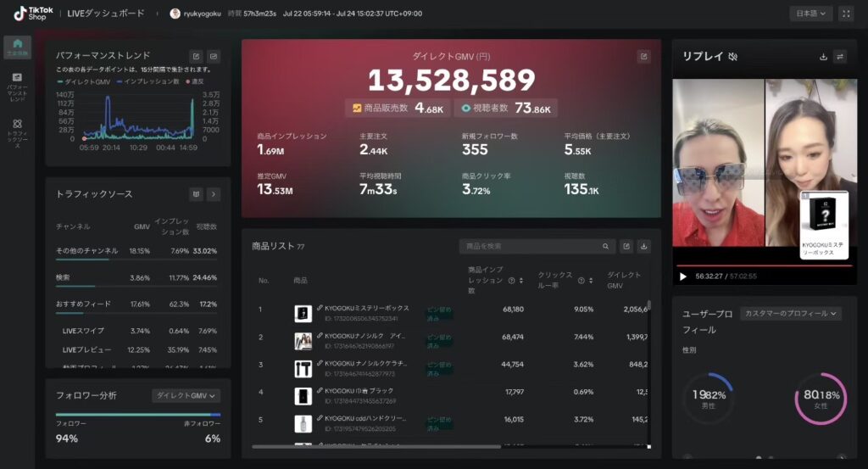868x469 pixels.
Task: Click the 新規フォロワー数 355 metric
Action: [489, 144]
